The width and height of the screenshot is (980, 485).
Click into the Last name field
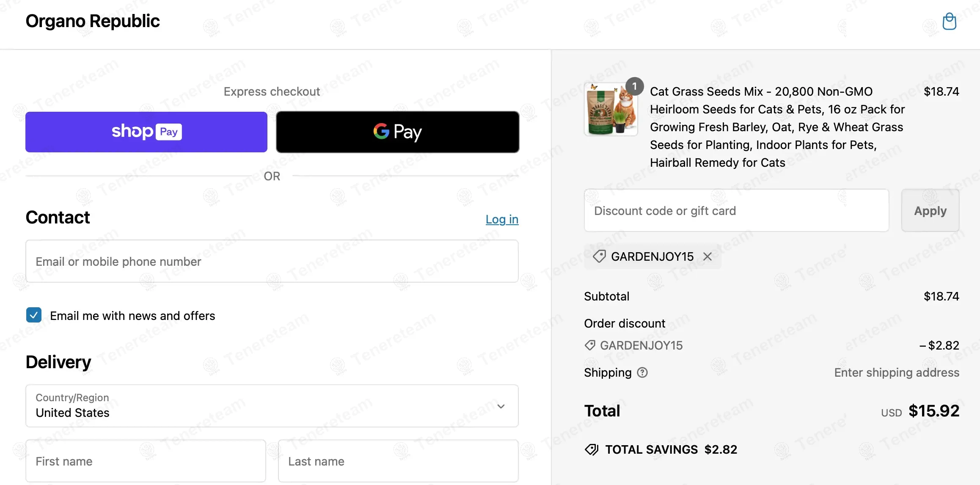point(398,461)
